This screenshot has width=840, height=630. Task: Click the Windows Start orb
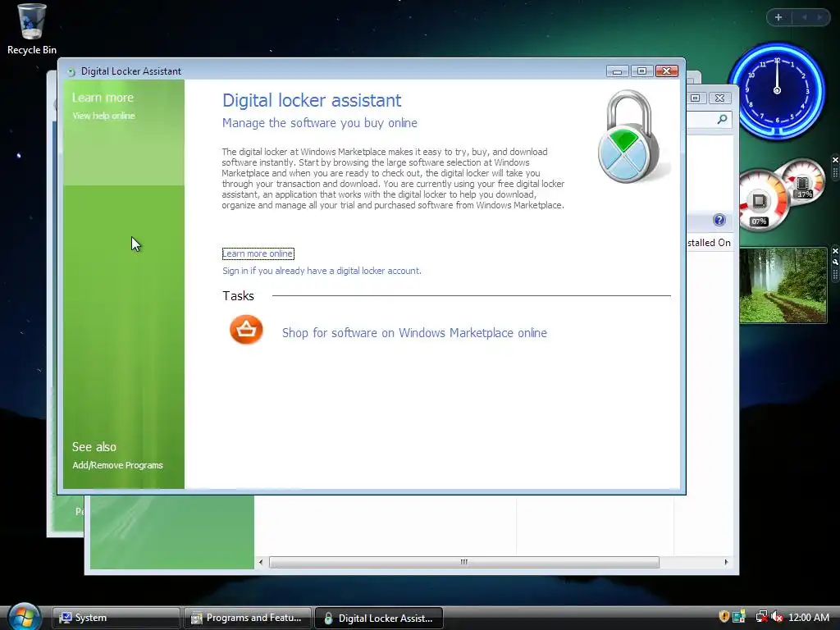(25, 616)
